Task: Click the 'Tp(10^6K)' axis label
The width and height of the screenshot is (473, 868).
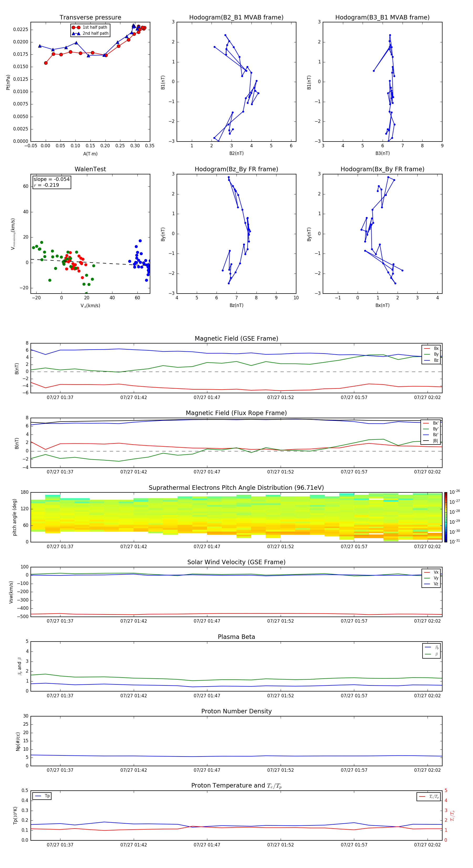Action: point(15,815)
